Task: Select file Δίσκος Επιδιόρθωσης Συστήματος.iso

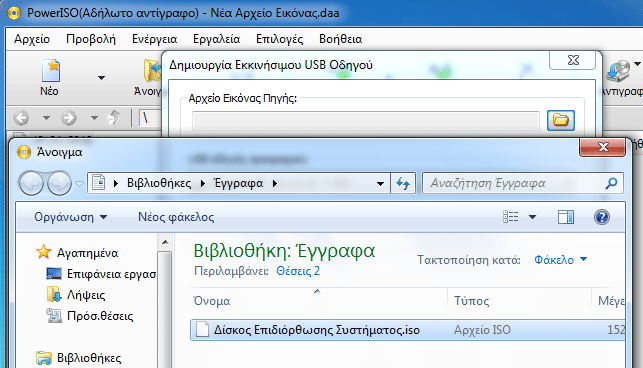Action: pyautogui.click(x=317, y=330)
